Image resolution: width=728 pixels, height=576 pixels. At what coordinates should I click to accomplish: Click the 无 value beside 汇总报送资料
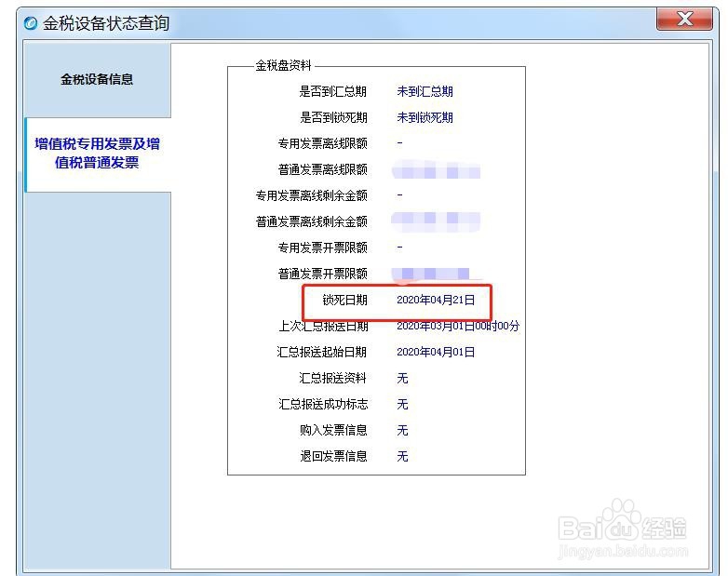pyautogui.click(x=402, y=378)
